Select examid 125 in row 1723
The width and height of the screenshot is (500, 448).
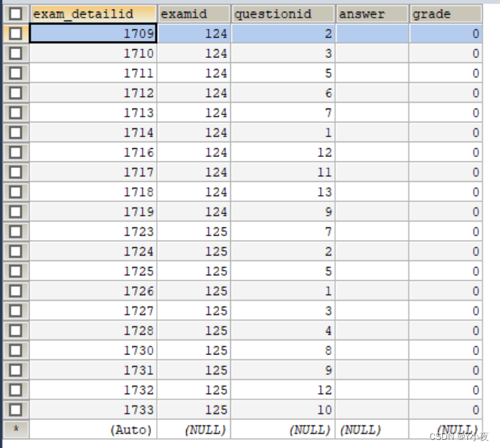[194, 232]
